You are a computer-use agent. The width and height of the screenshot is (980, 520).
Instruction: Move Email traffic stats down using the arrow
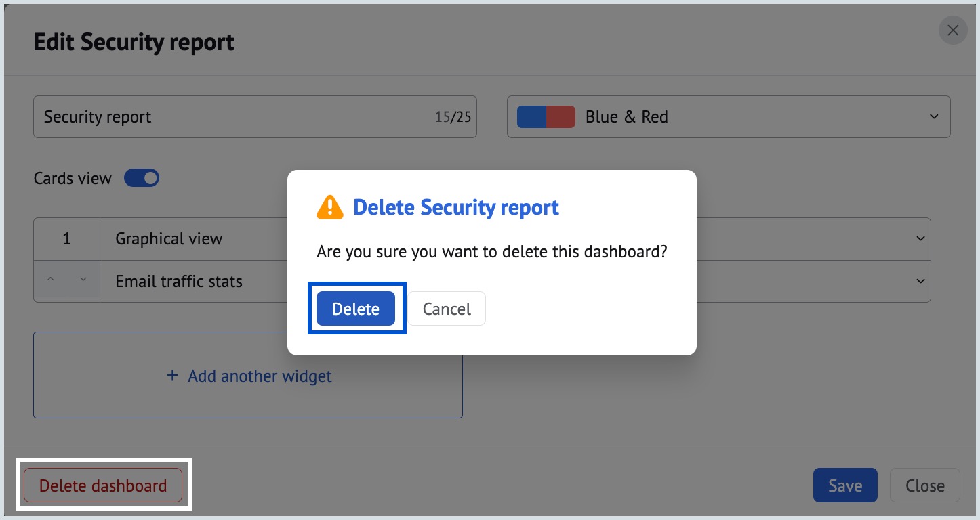(83, 280)
